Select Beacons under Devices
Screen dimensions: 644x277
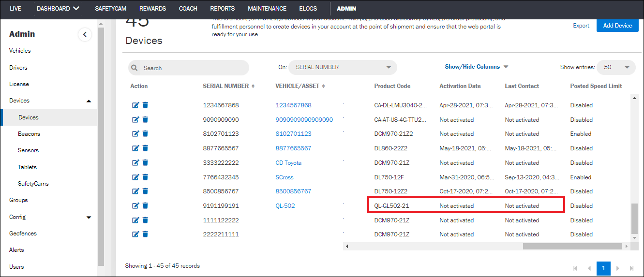coord(29,134)
